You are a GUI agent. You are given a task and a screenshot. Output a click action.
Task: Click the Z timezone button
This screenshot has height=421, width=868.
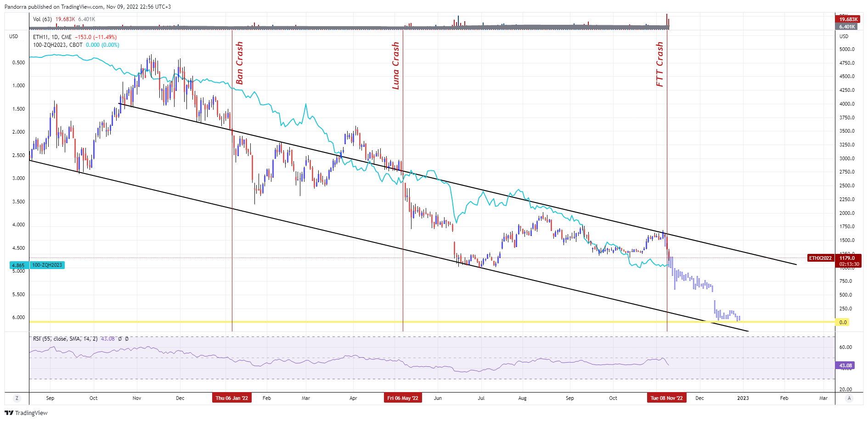(x=17, y=398)
